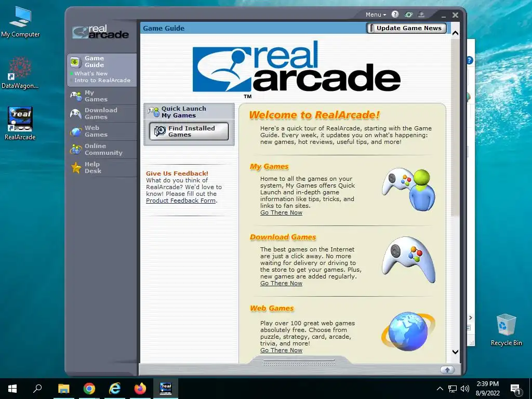Click the Download Games gamepad illustration
The image size is (532, 399).
pos(409,260)
